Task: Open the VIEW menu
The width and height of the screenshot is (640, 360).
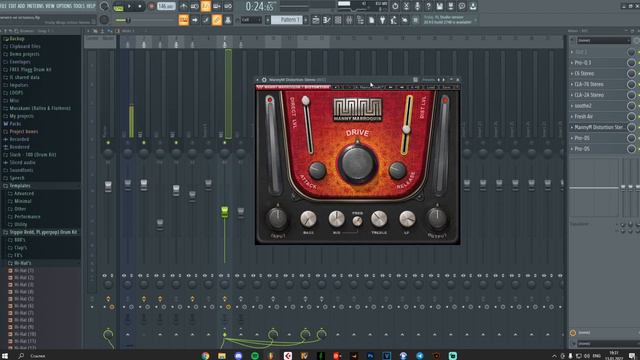Action: [50, 6]
